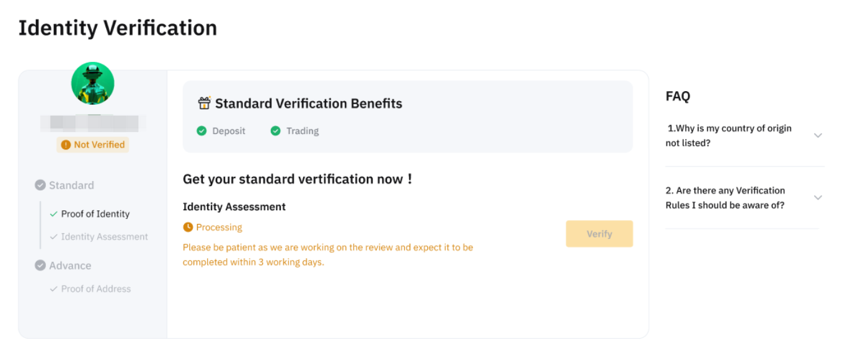Click checkmark beside Proof of Identity

click(54, 214)
